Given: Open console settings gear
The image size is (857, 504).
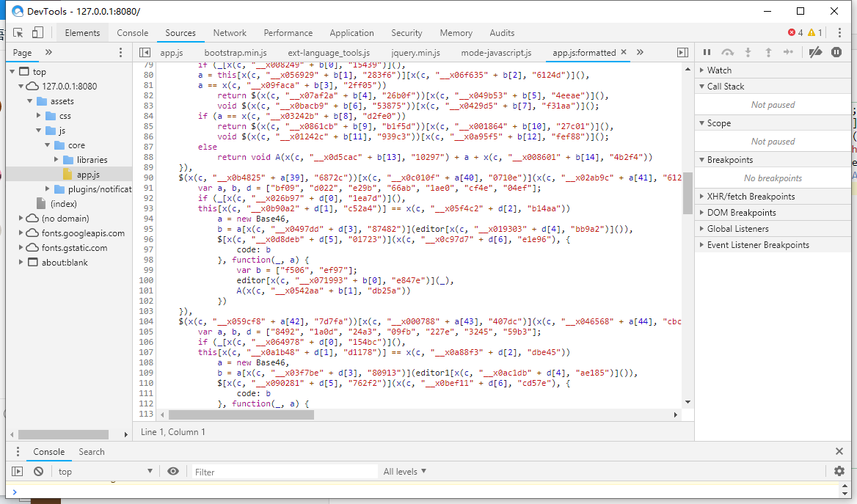Looking at the screenshot, I should [x=839, y=471].
